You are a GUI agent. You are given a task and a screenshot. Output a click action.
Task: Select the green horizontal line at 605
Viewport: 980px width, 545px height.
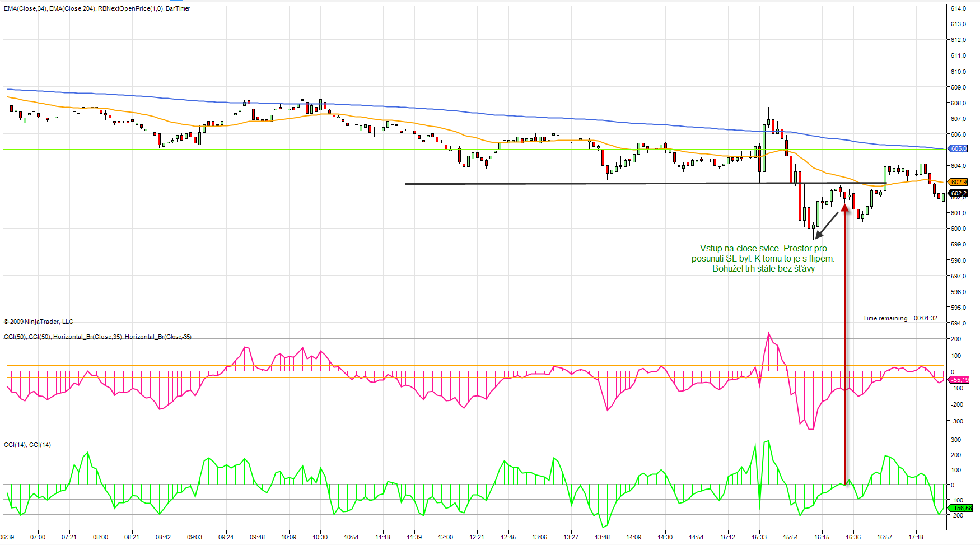pyautogui.click(x=280, y=150)
